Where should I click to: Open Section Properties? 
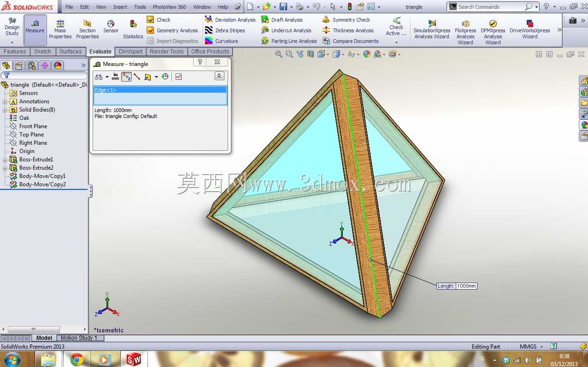(x=88, y=30)
